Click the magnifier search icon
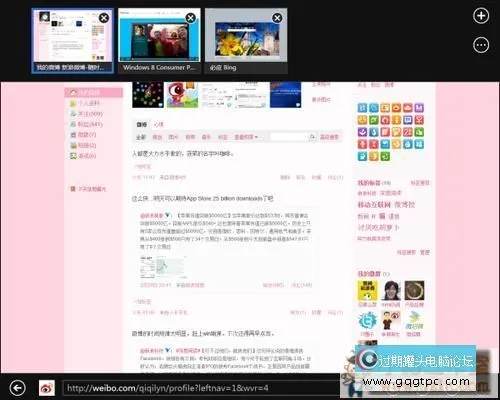The height and width of the screenshot is (400, 500). pos(312,137)
